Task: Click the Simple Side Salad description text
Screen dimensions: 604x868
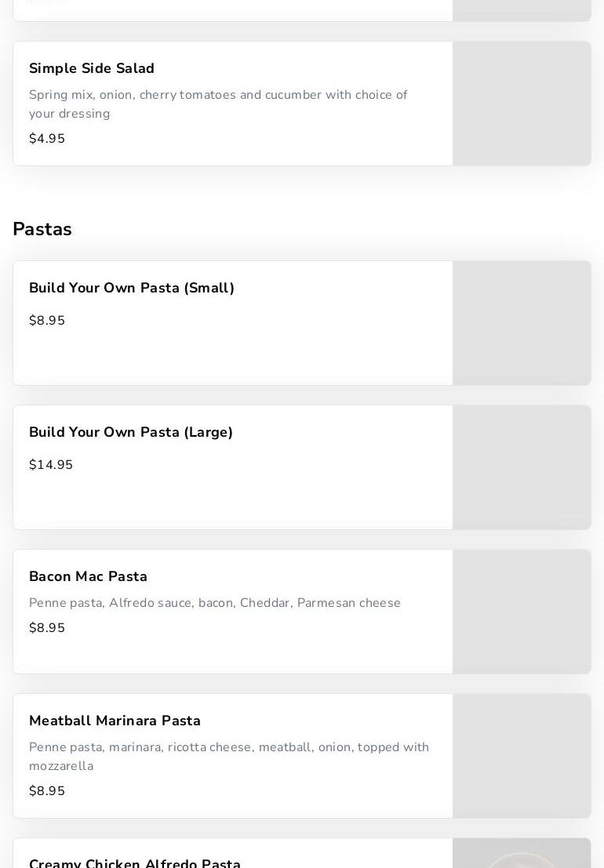Action: 218,104
